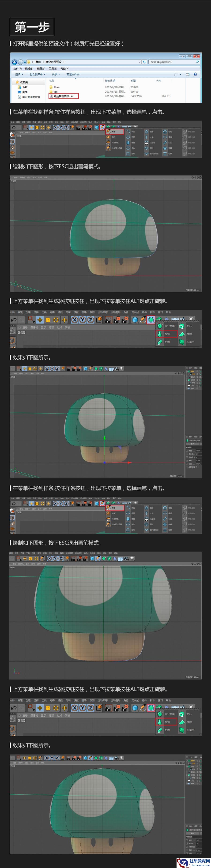Viewport: 211px width, 868px height.
Task: Open the Explorer address bar history dropdown
Action: point(139,62)
